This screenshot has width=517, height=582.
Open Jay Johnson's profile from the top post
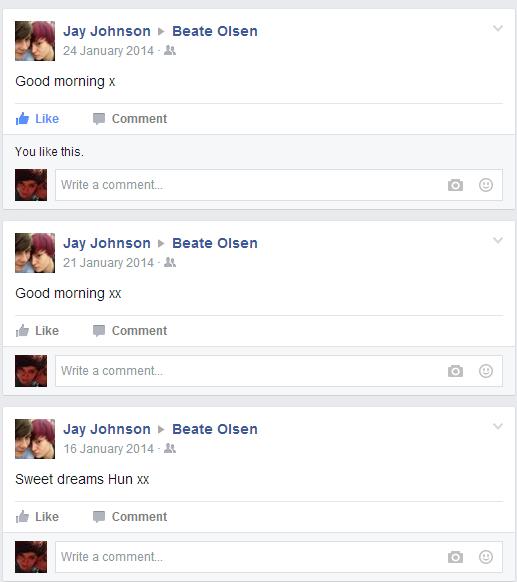click(107, 31)
